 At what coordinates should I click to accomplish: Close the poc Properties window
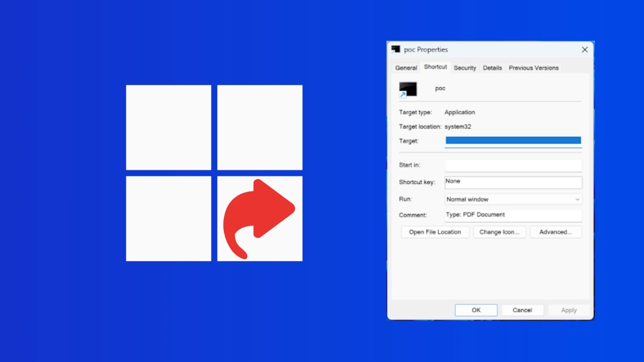(584, 49)
